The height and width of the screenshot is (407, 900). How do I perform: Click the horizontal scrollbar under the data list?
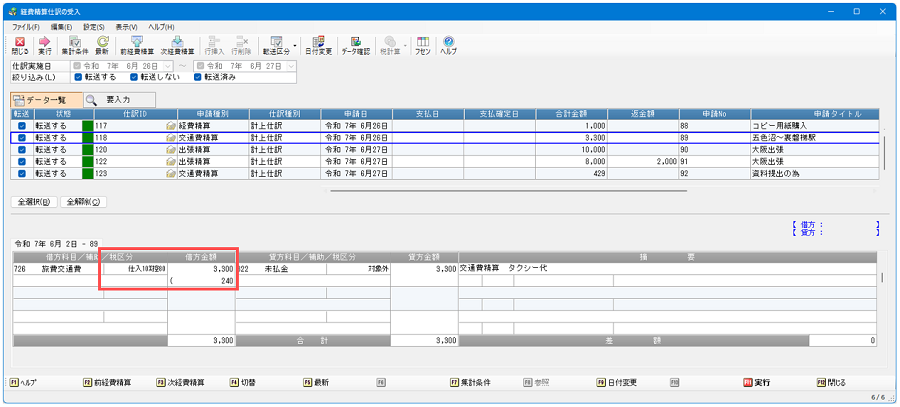coord(509,191)
